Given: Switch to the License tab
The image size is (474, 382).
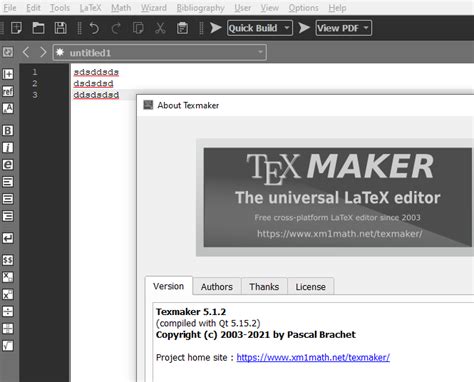Looking at the screenshot, I should click(310, 287).
